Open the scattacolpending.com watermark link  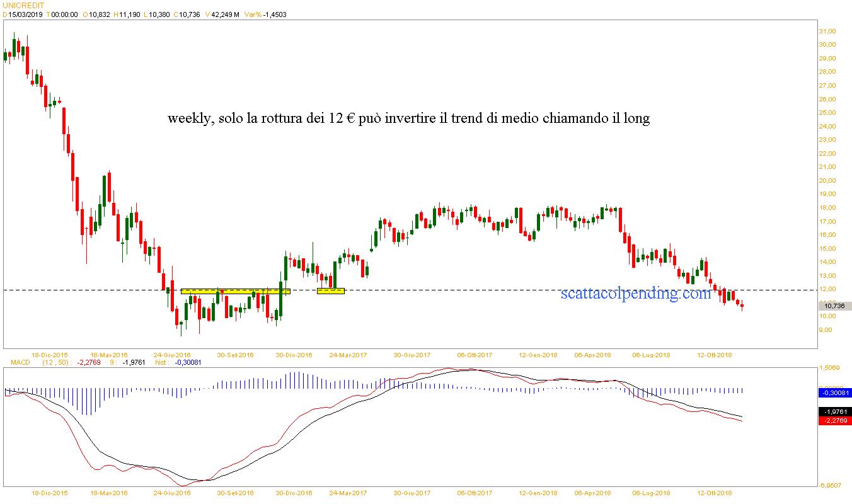point(635,293)
